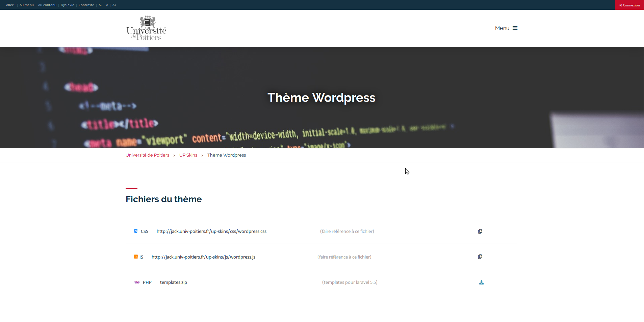
Task: Jump to 'Au menu' accessibility link
Action: [27, 5]
